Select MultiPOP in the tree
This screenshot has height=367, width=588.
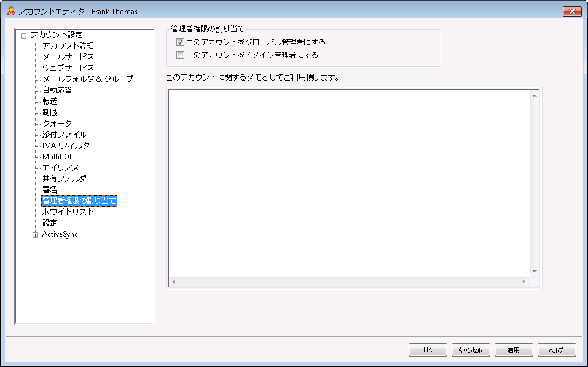58,156
